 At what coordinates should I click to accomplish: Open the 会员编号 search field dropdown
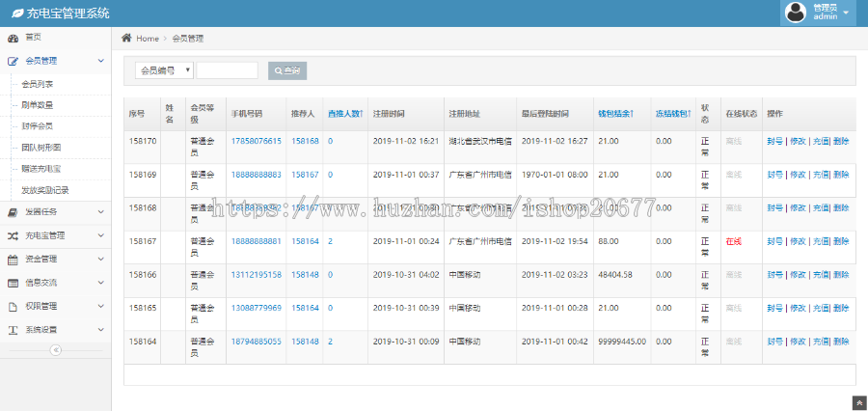pos(164,70)
